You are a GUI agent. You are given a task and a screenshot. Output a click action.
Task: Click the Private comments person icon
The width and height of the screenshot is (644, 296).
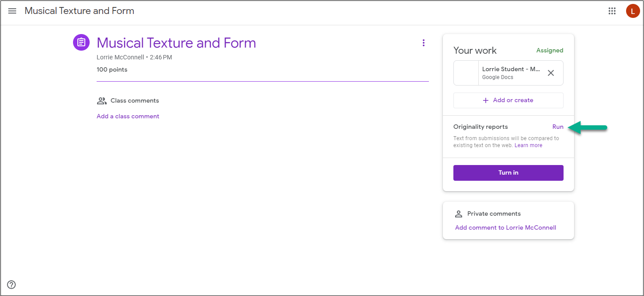pos(459,214)
